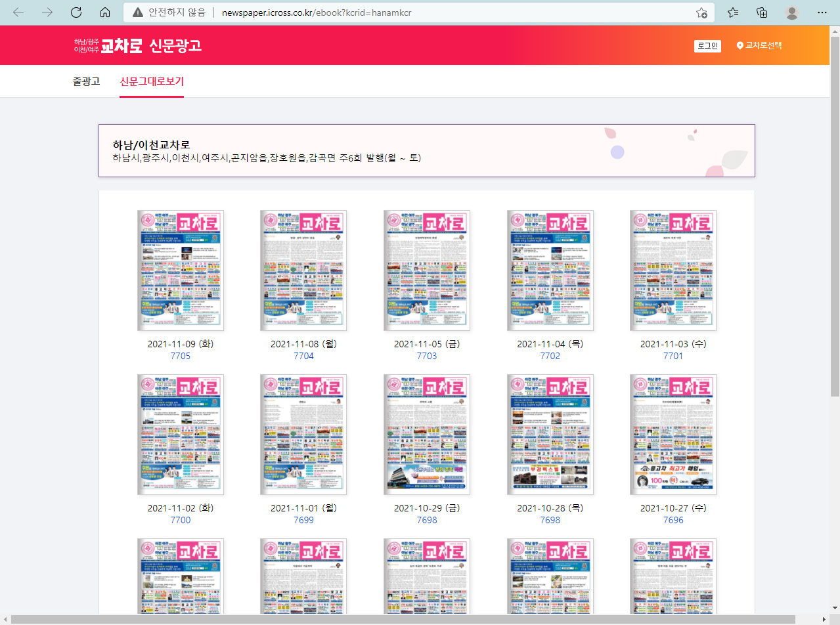Click the browser forward arrow
The image size is (840, 625).
pyautogui.click(x=47, y=12)
